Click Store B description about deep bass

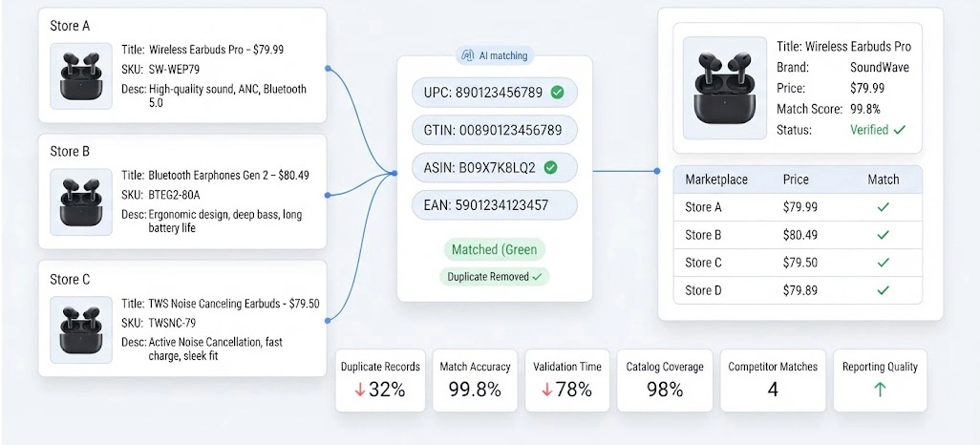(x=225, y=222)
